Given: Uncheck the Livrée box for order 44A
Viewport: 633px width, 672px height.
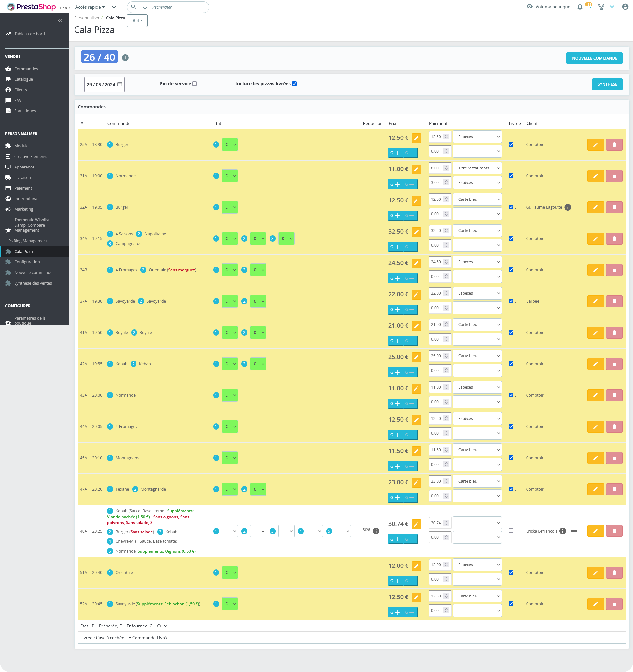Looking at the screenshot, I should pyautogui.click(x=511, y=427).
